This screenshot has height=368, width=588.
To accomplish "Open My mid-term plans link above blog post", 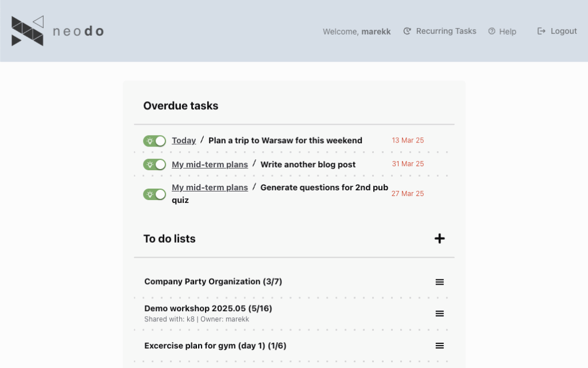I will 210,164.
